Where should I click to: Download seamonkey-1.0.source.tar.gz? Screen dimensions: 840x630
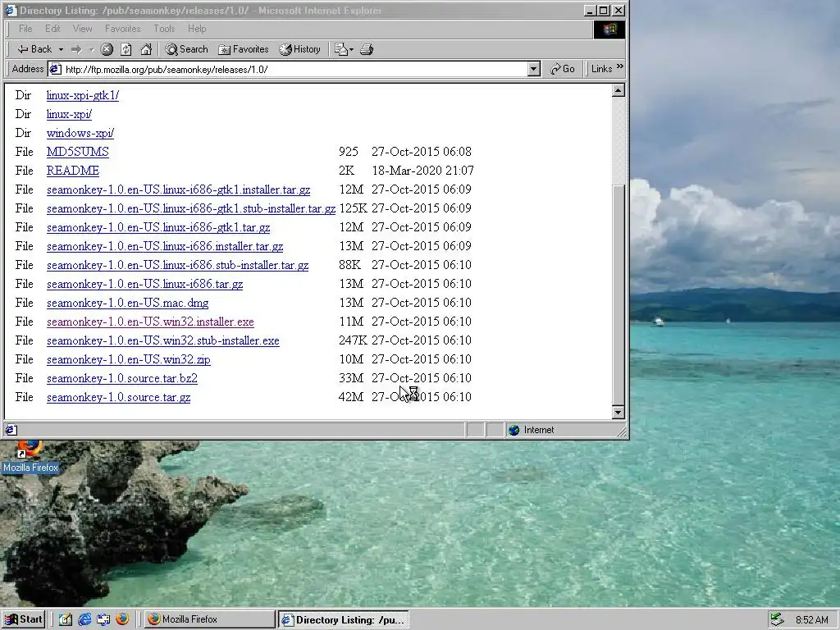pos(118,397)
